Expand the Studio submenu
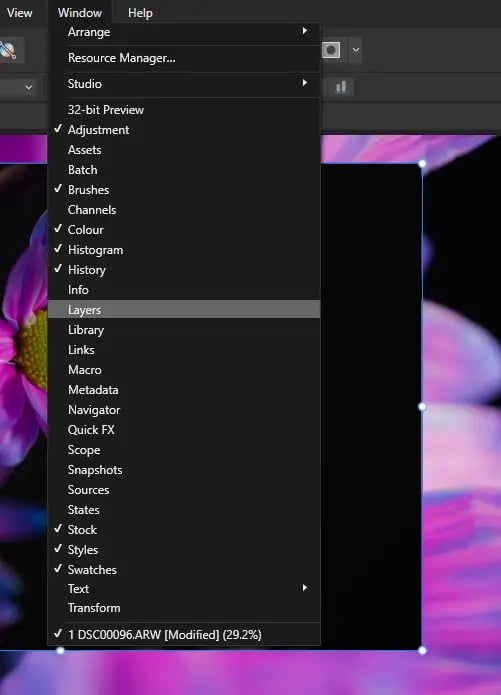Screen dimensions: 501x695 pyautogui.click(x=184, y=84)
